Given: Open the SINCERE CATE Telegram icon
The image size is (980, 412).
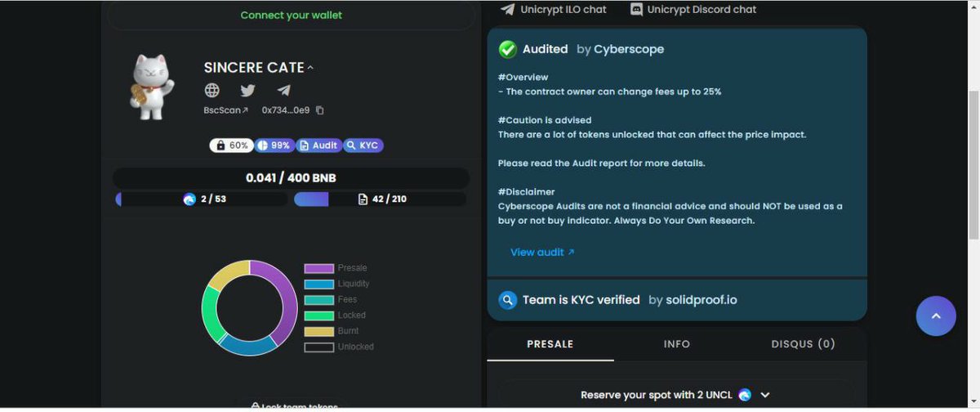Looking at the screenshot, I should click(283, 91).
